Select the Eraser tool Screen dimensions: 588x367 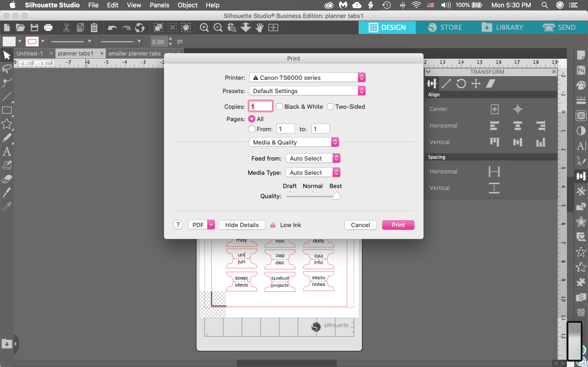[7, 179]
